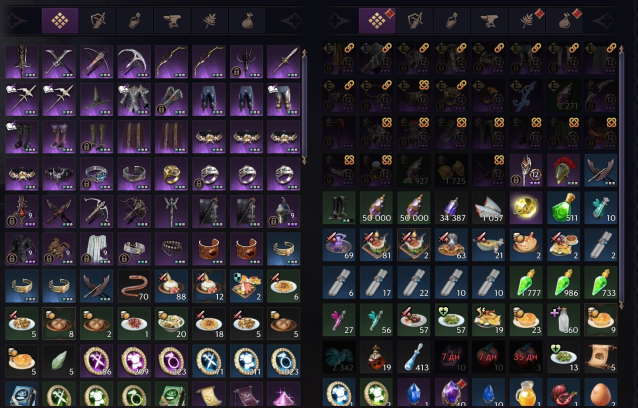Open the potion tab in left panel
Image resolution: width=638 pixels, height=408 pixels.
(135, 21)
